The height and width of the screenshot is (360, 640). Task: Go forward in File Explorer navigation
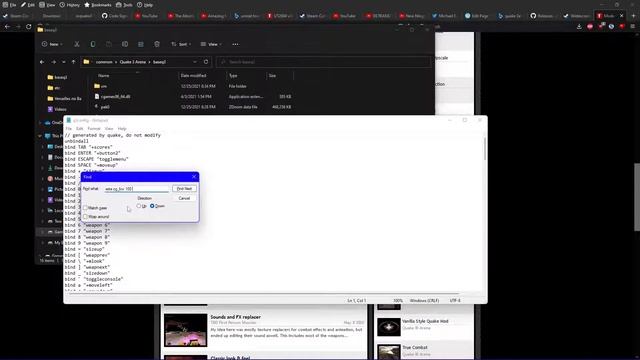(x=53, y=62)
